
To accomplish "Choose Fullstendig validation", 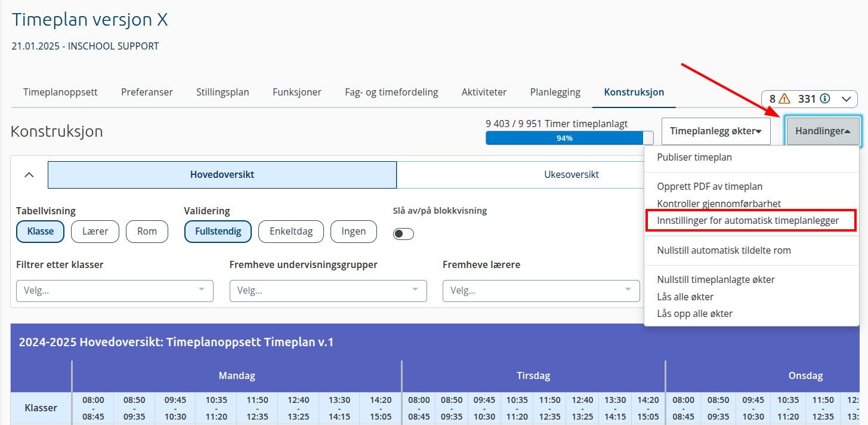I will click(x=218, y=232).
